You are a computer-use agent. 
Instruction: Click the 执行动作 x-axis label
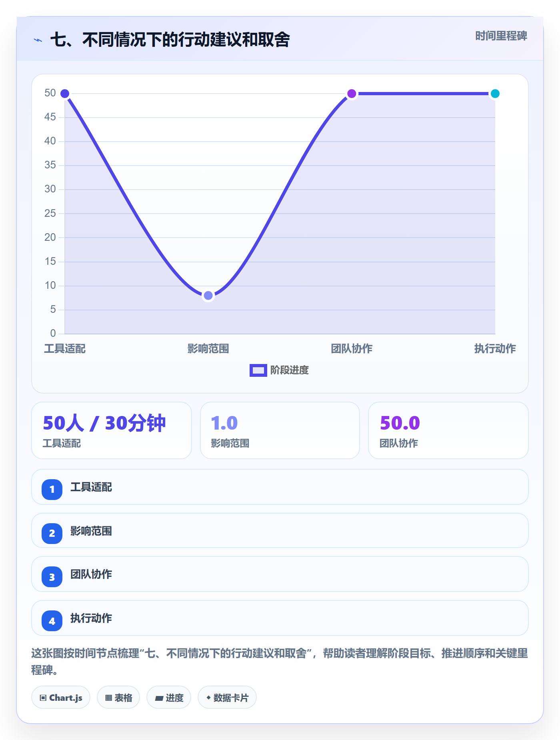pyautogui.click(x=495, y=349)
